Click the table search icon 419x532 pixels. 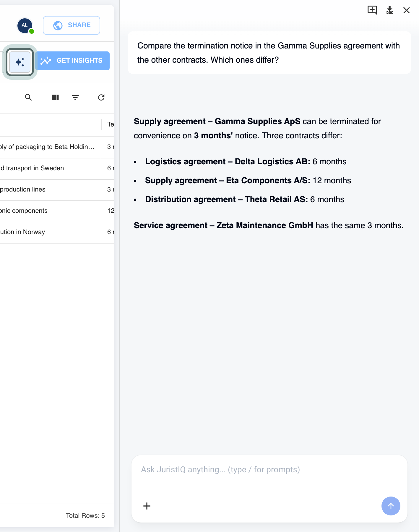click(x=28, y=97)
